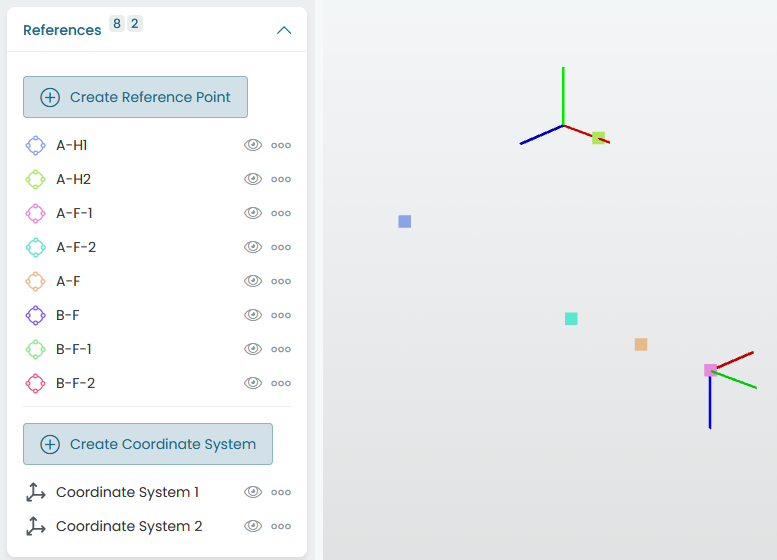The width and height of the screenshot is (777, 560).
Task: Open more options for Coordinate System 2
Action: click(x=281, y=526)
